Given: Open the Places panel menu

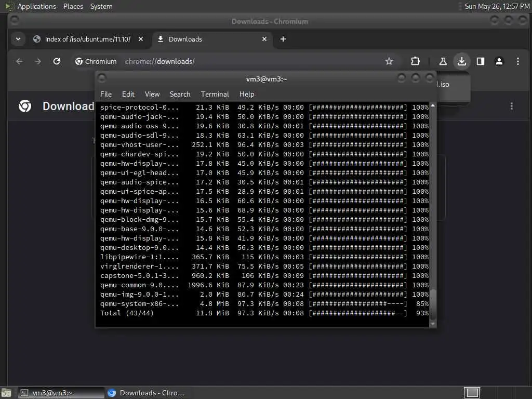Looking at the screenshot, I should (73, 6).
